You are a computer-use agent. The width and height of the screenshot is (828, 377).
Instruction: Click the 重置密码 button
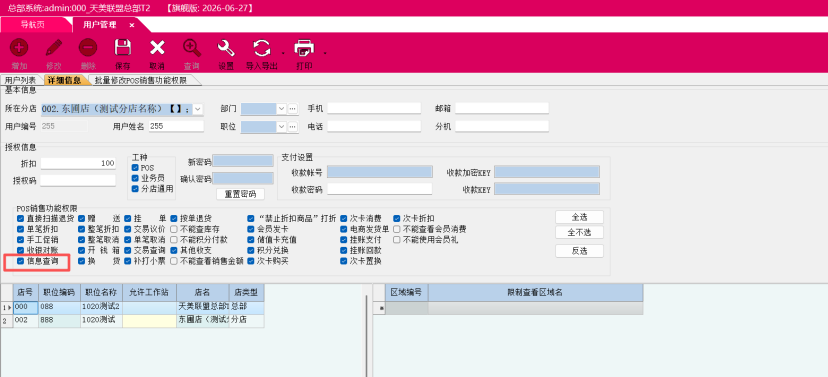tap(240, 194)
